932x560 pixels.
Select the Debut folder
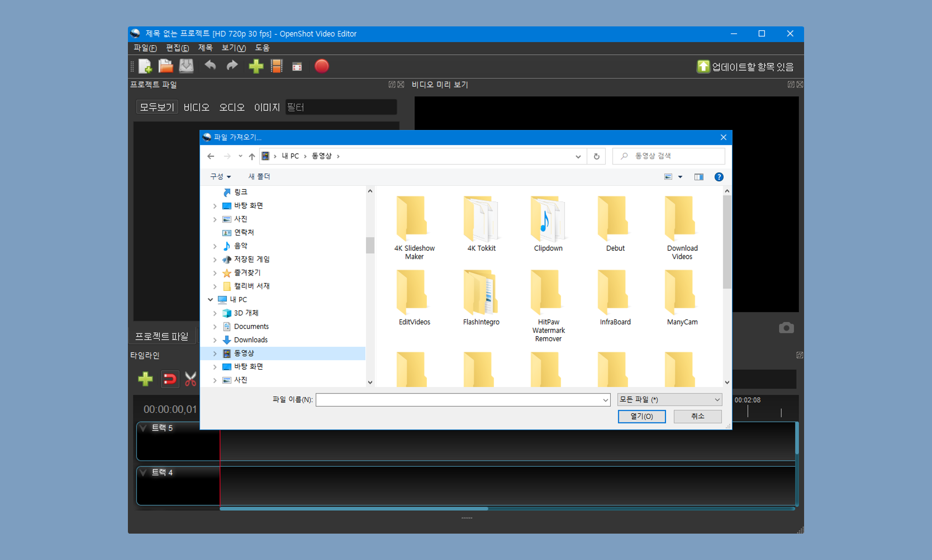[x=615, y=224]
